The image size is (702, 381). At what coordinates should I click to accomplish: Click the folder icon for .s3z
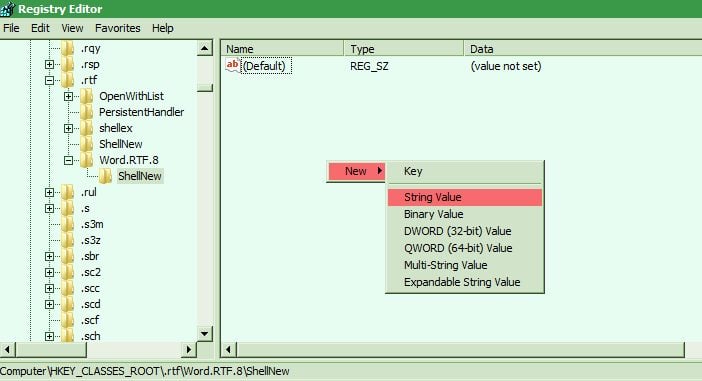tap(68, 240)
